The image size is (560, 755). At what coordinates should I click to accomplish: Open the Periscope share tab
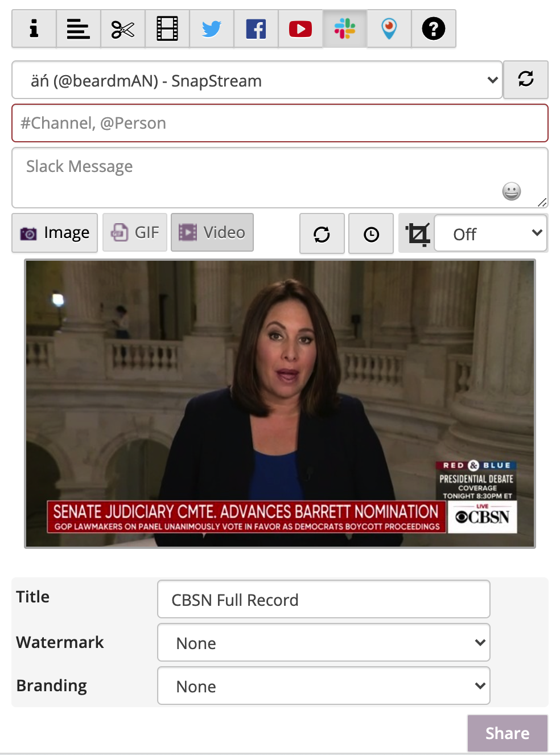[389, 28]
